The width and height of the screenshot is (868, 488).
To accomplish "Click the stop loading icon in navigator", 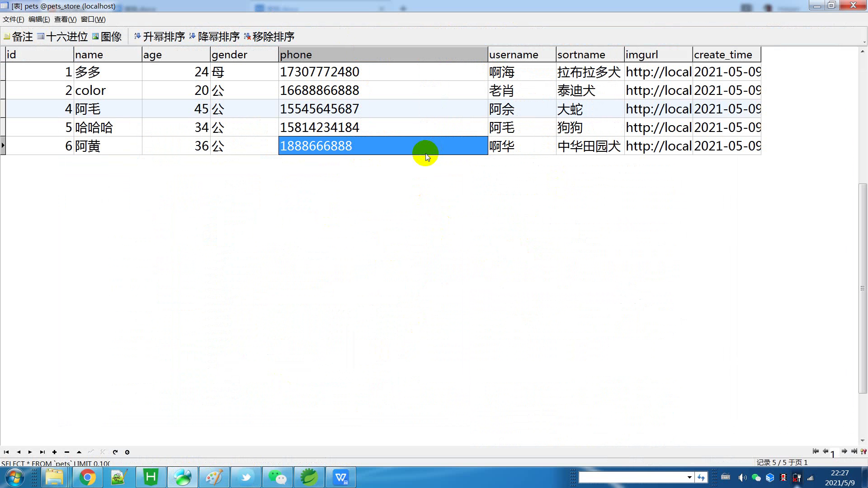I will click(x=127, y=452).
